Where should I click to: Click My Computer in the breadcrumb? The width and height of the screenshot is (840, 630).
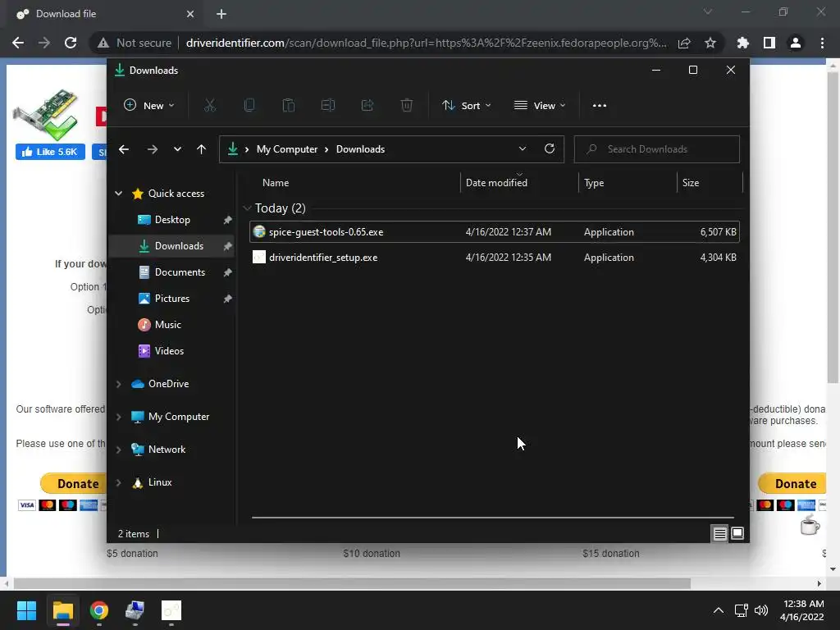[x=286, y=149]
